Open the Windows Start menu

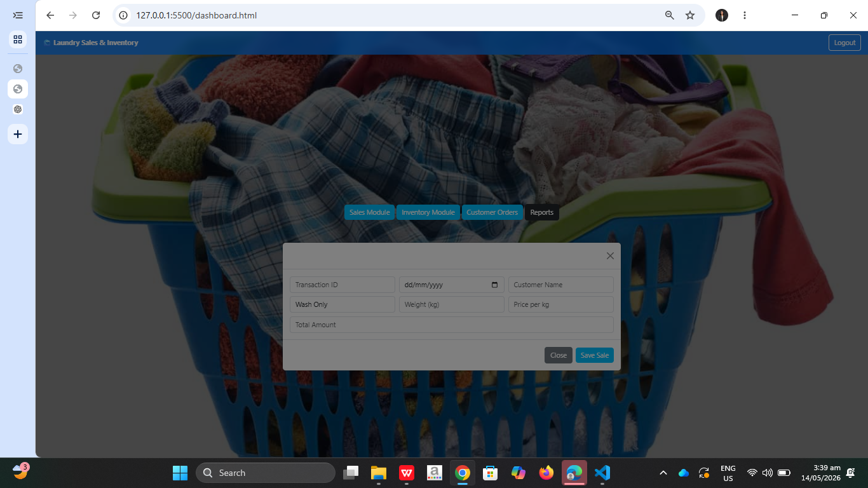180,473
